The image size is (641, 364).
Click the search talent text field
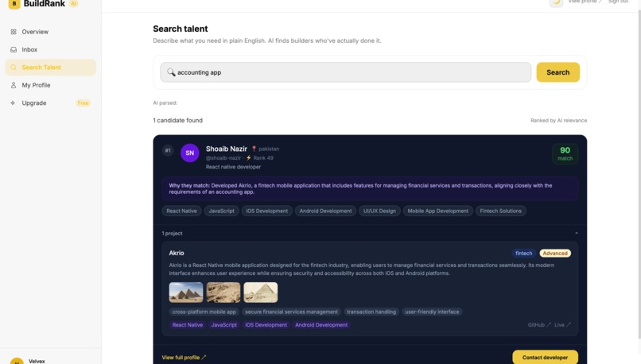click(345, 72)
